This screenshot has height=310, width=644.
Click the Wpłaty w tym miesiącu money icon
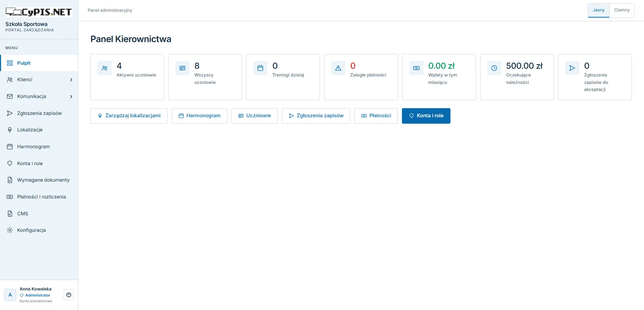pyautogui.click(x=416, y=68)
